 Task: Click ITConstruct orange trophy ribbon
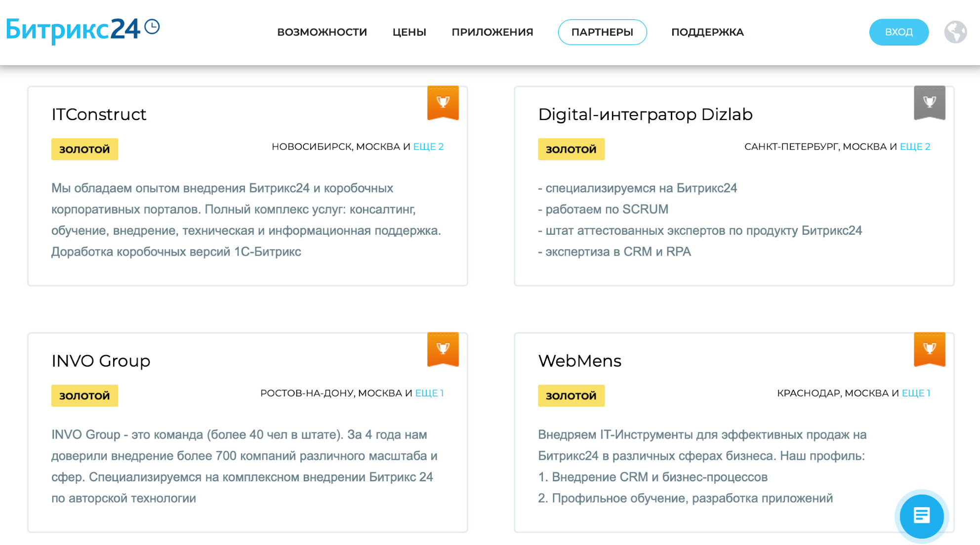pyautogui.click(x=443, y=103)
